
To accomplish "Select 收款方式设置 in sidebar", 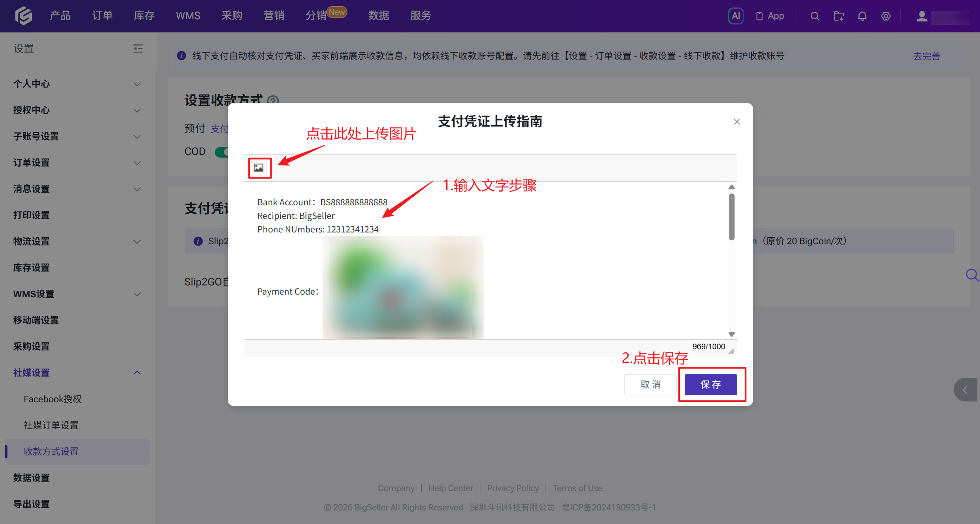I will [x=77, y=452].
